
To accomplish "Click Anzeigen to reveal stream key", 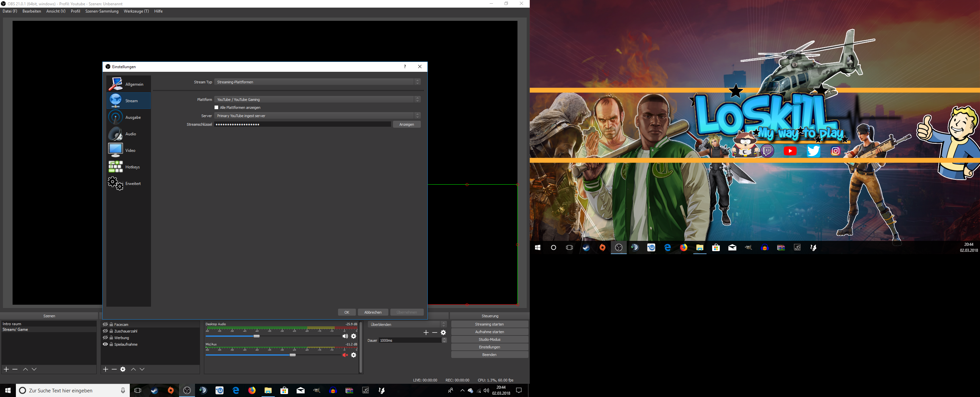I will point(406,124).
